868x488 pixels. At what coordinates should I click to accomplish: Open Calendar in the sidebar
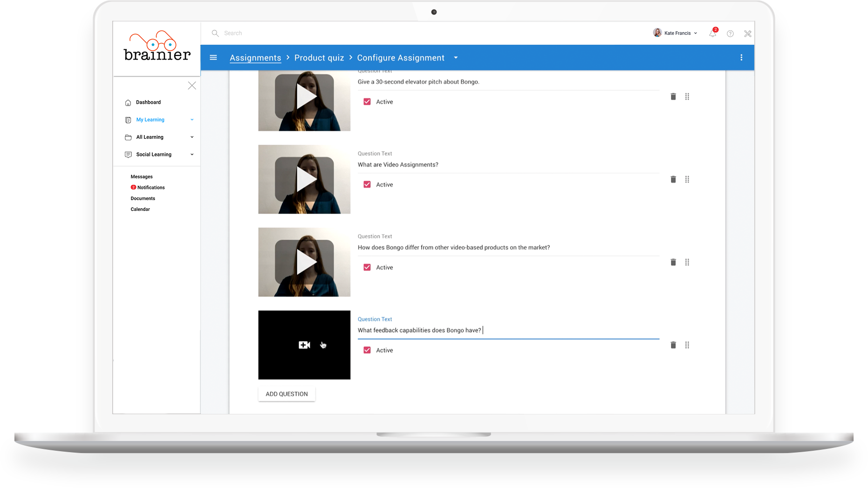click(x=140, y=210)
